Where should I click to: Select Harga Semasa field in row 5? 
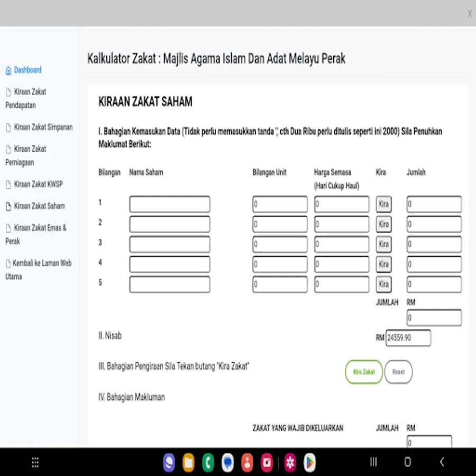[x=342, y=284]
